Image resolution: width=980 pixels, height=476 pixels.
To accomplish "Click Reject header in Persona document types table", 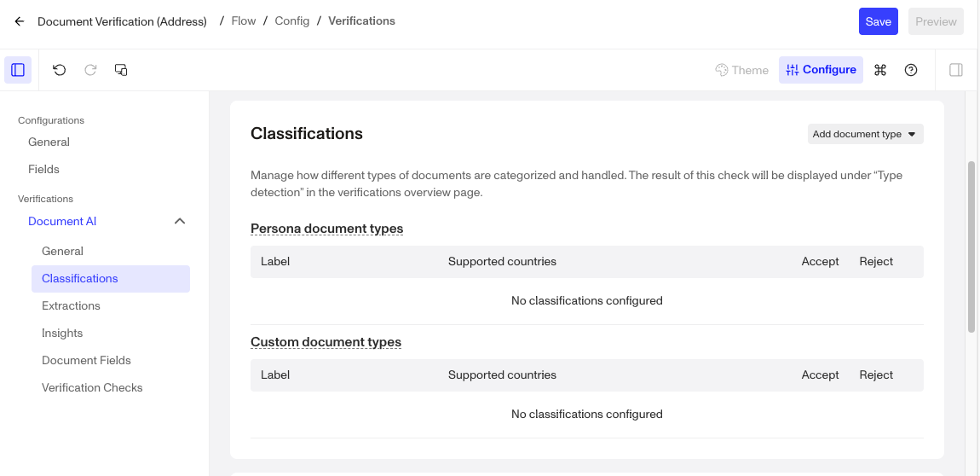I will [x=876, y=261].
